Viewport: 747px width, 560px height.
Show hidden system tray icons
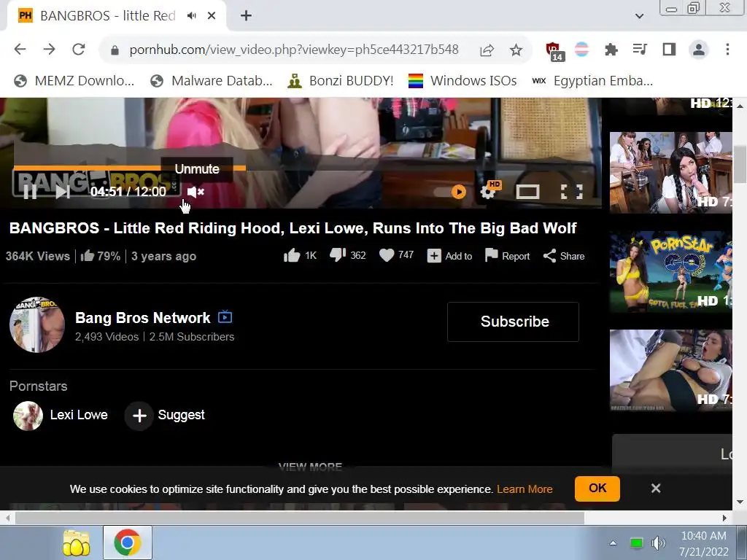[x=613, y=543]
